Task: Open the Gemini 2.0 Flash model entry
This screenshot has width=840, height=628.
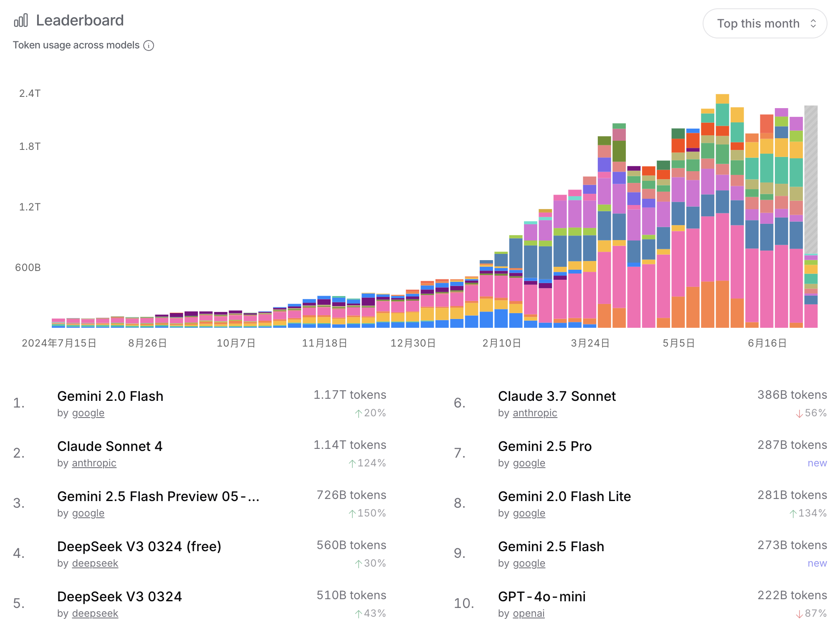Action: coord(110,396)
